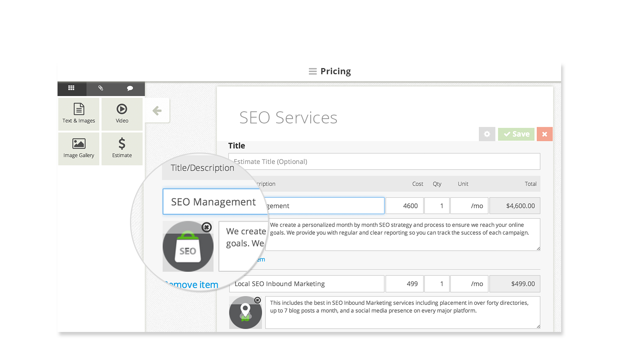The height and width of the screenshot is (364, 619).
Task: Edit the 499 cost field
Action: pyautogui.click(x=404, y=284)
